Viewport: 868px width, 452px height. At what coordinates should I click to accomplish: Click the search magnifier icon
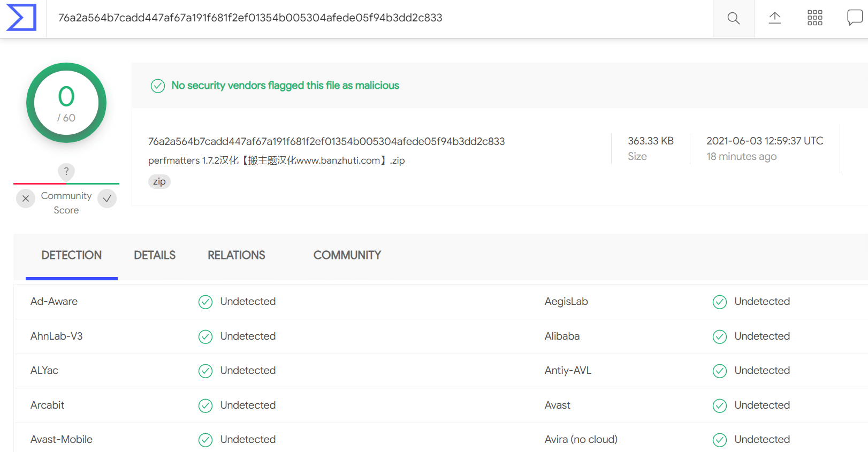[x=733, y=18]
